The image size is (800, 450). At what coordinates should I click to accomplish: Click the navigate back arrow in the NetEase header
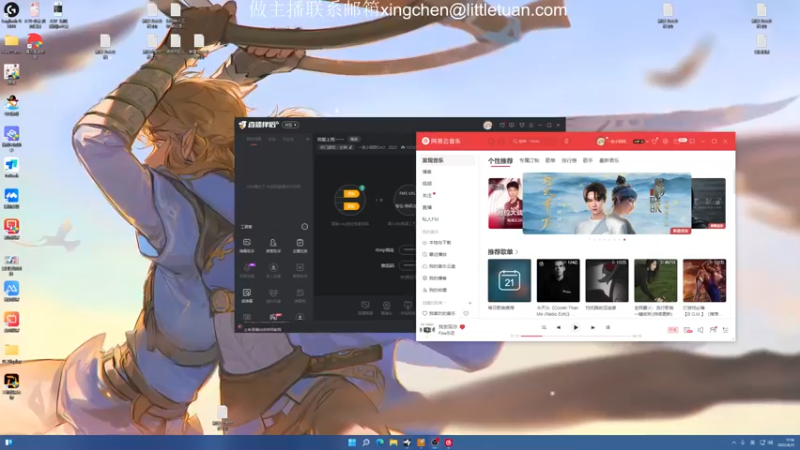492,141
